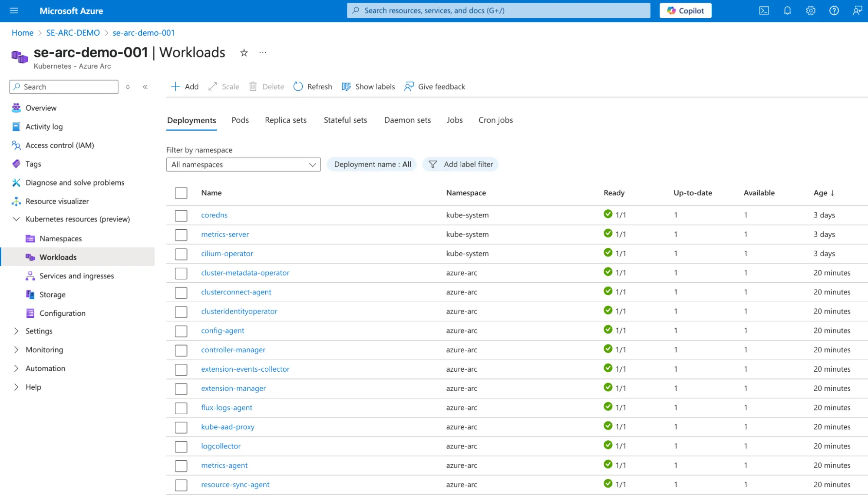The width and height of the screenshot is (868, 502).
Task: Click the sidebar expand/collapse all arrows
Action: (x=128, y=87)
